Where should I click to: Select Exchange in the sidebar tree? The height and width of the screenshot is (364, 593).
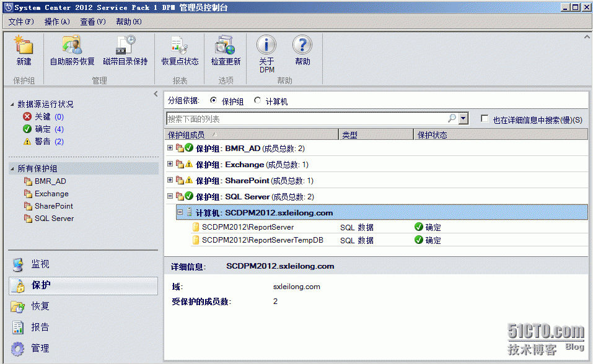(51, 194)
